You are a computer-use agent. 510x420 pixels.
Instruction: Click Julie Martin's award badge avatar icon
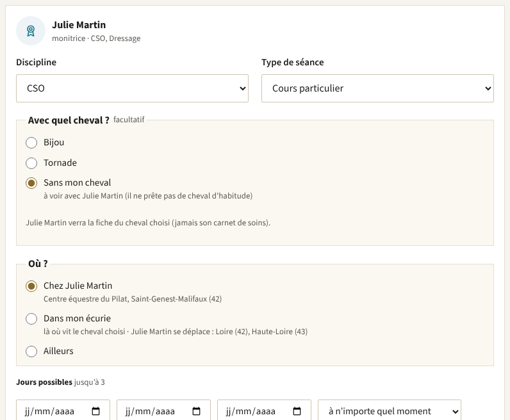pos(31,31)
